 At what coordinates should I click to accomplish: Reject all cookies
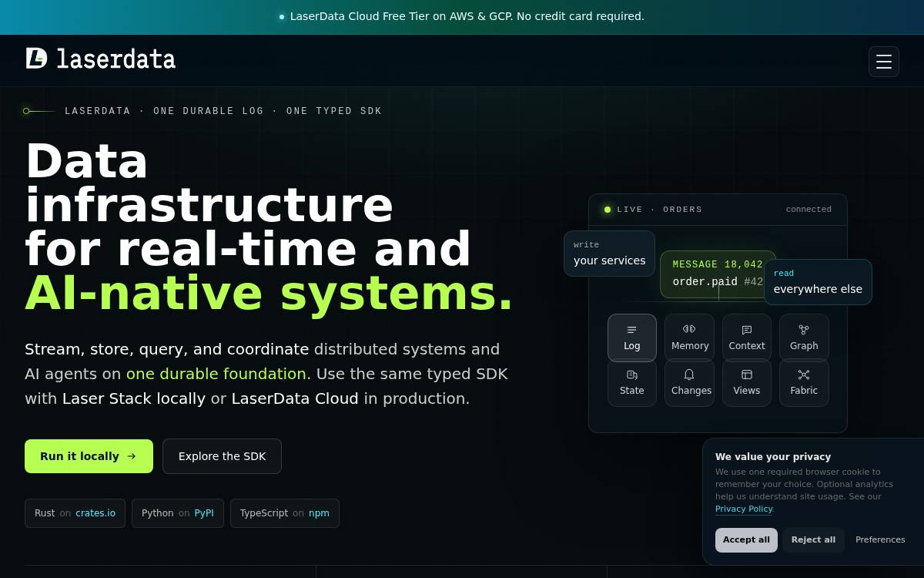click(813, 540)
